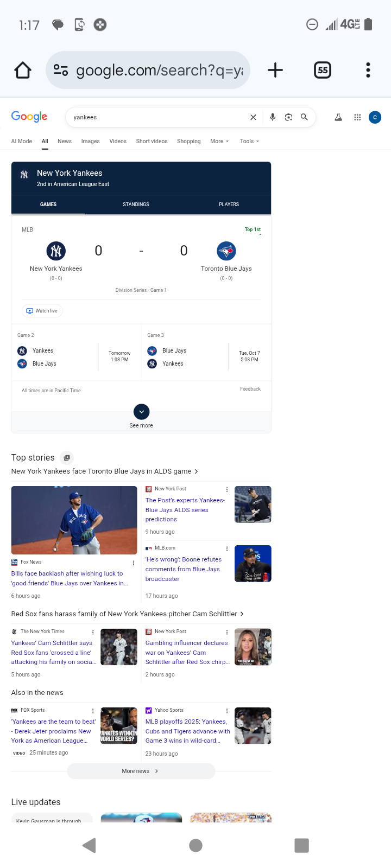Start voice search with microphone icon
Screen dimensions: 391x868
pos(273,117)
